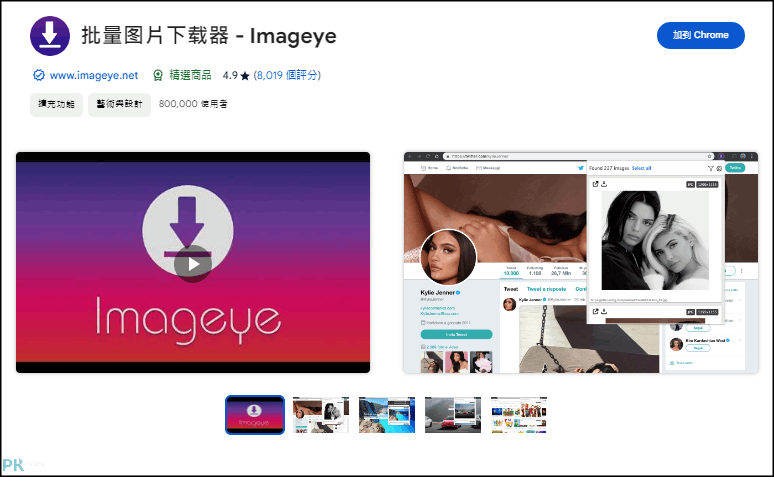The width and height of the screenshot is (774, 477).
Task: Click the 800,000 使用者 user count text
Action: 193,104
